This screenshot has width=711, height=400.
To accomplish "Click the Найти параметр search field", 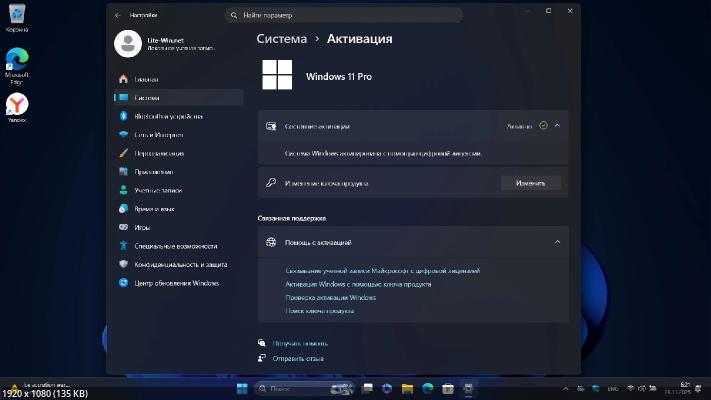I will (x=344, y=16).
